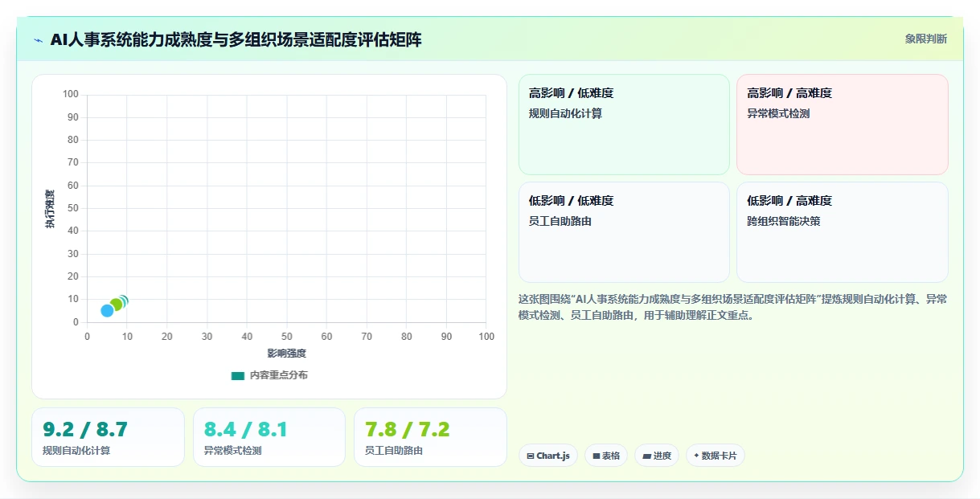This screenshot has height=499, width=980.
Task: Click the 9.2 / 8.7 stat value
Action: click(x=85, y=429)
